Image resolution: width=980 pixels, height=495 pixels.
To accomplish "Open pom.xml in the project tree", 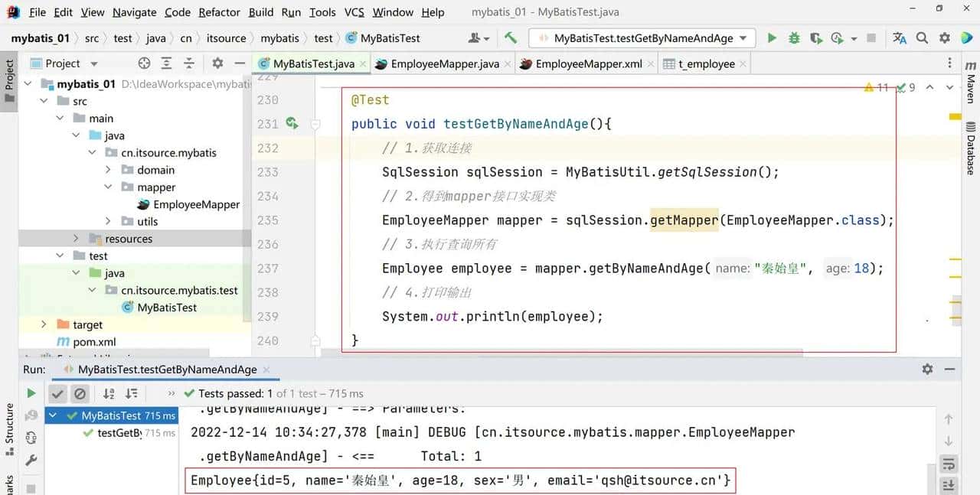I will (x=94, y=342).
